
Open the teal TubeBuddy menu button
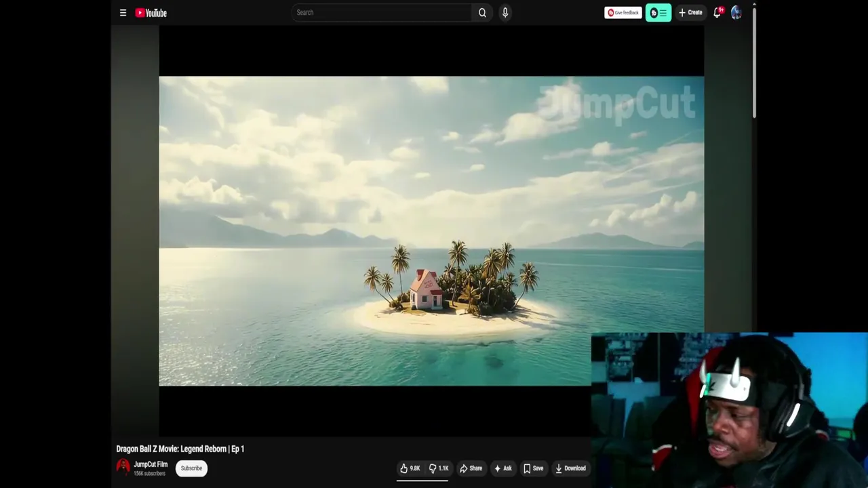click(658, 12)
